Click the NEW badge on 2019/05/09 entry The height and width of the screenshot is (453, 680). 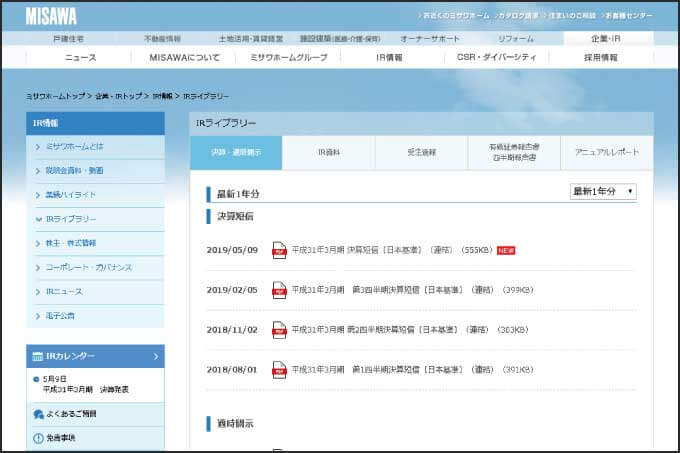(x=506, y=251)
